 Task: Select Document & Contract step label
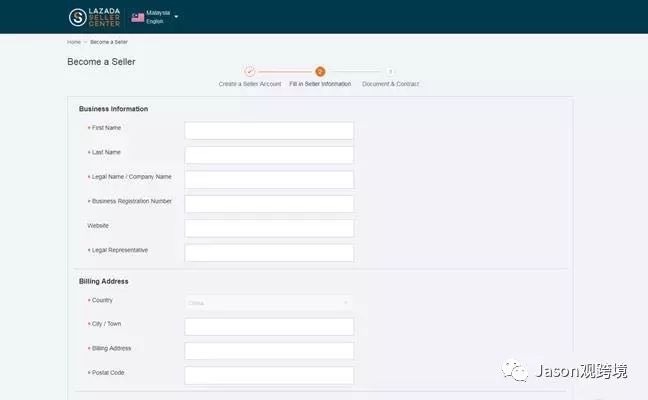coord(391,84)
